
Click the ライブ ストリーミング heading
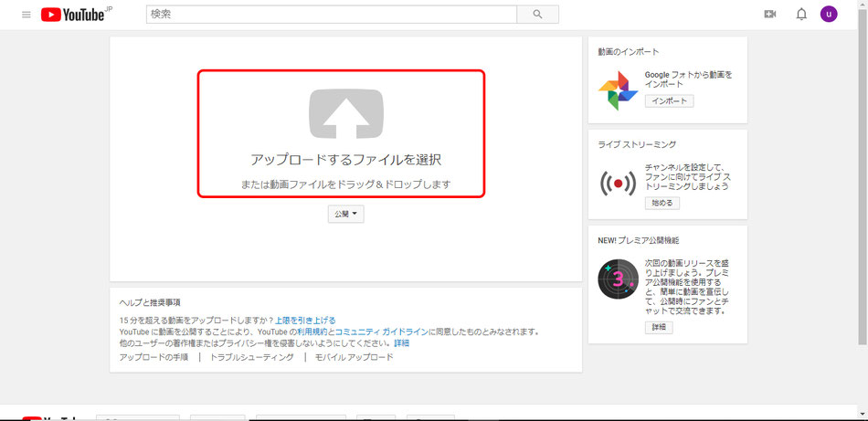(637, 144)
